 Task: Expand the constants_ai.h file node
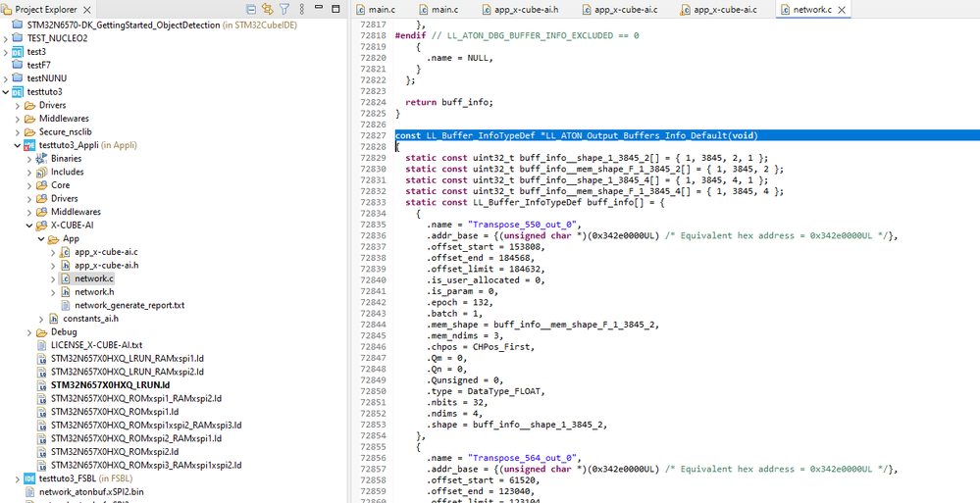pos(41,319)
